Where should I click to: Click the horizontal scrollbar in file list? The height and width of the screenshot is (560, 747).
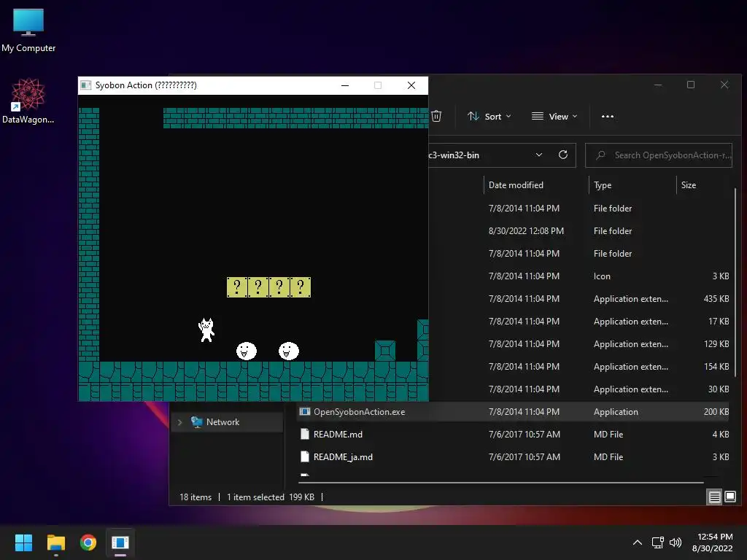[x=501, y=483]
